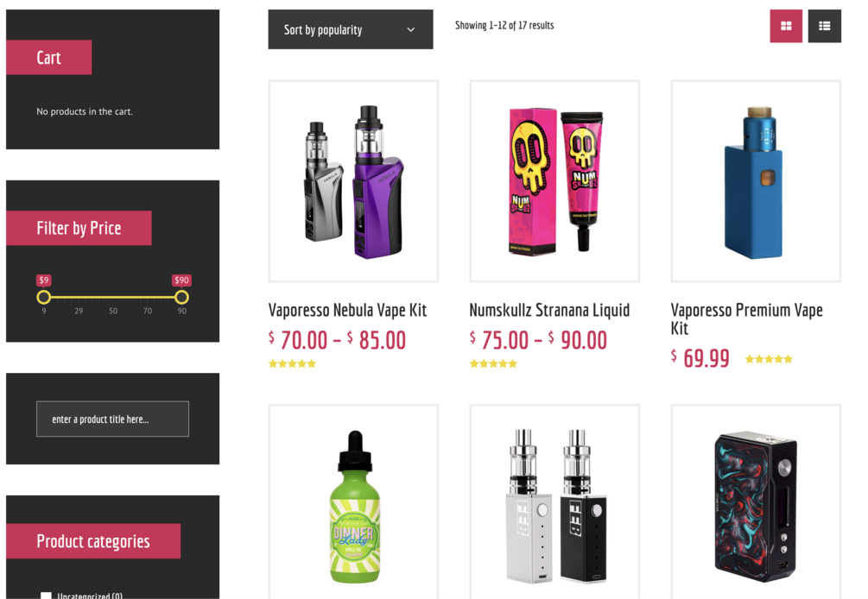Click the maximum price slider handle
868x599 pixels.
click(181, 298)
